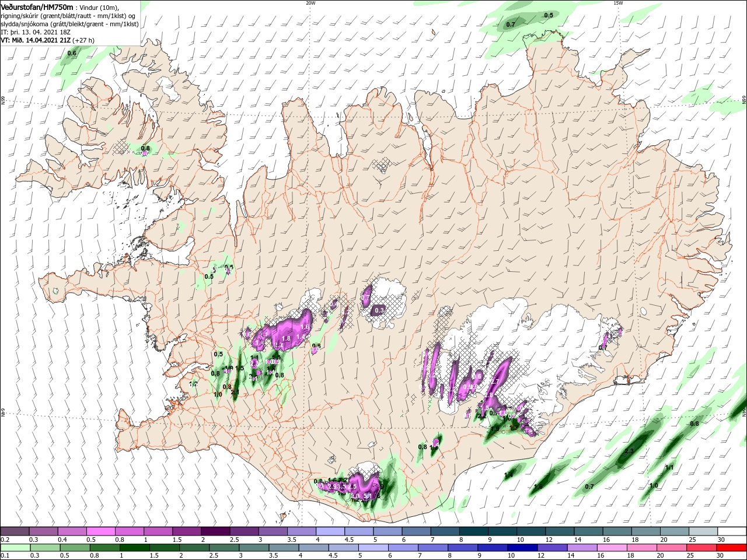
Task: Click the '2.3' rain value in southeast ocean
Action: point(629,452)
